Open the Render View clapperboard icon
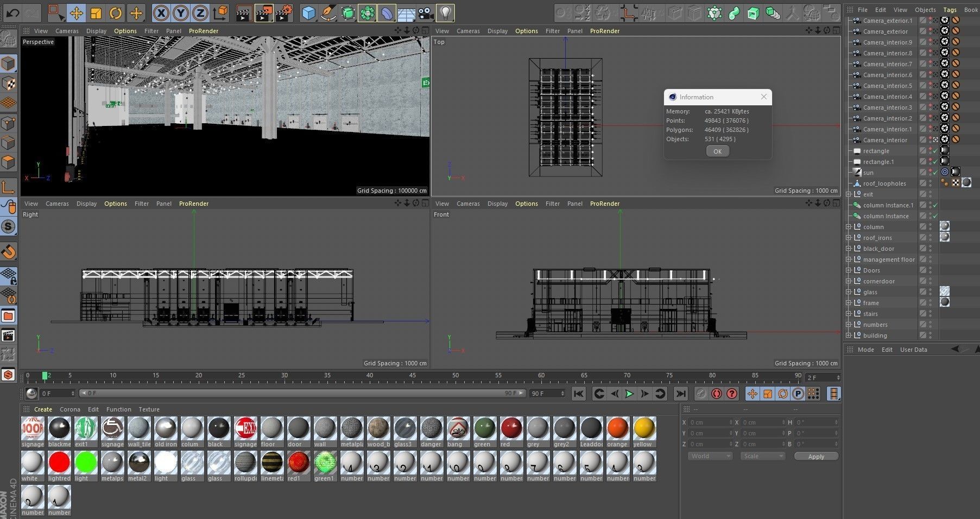The image size is (980, 519). [x=243, y=12]
